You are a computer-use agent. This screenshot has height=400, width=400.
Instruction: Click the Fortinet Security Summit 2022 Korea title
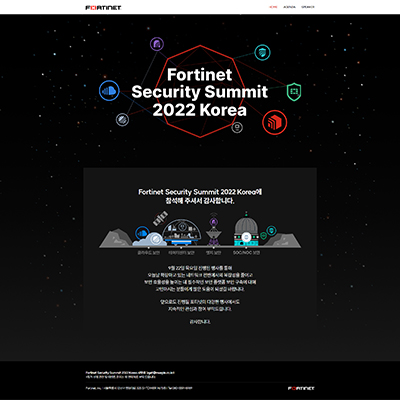(200, 92)
